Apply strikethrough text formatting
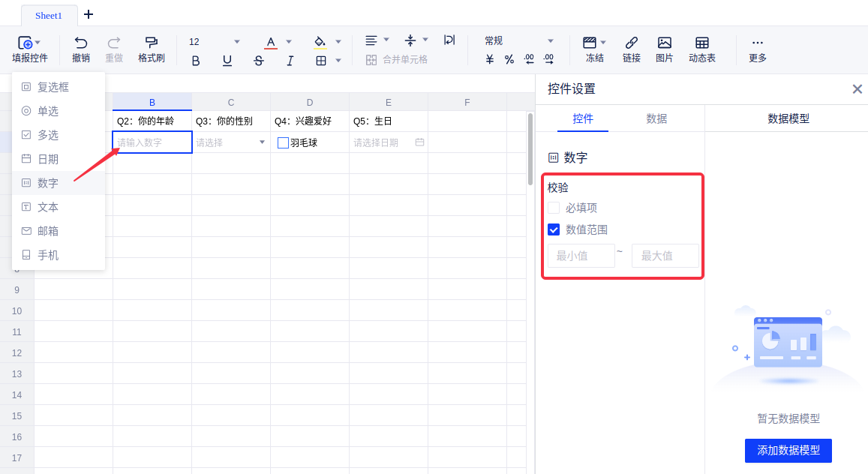Viewport: 868px width, 474px height. pos(259,61)
